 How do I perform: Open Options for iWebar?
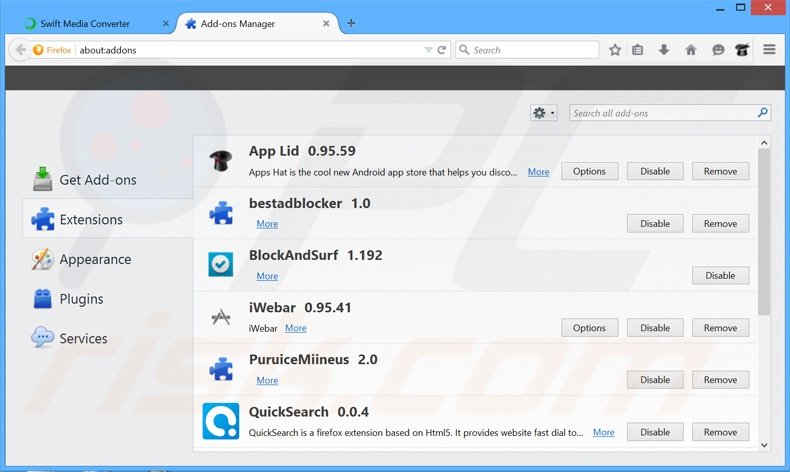589,328
